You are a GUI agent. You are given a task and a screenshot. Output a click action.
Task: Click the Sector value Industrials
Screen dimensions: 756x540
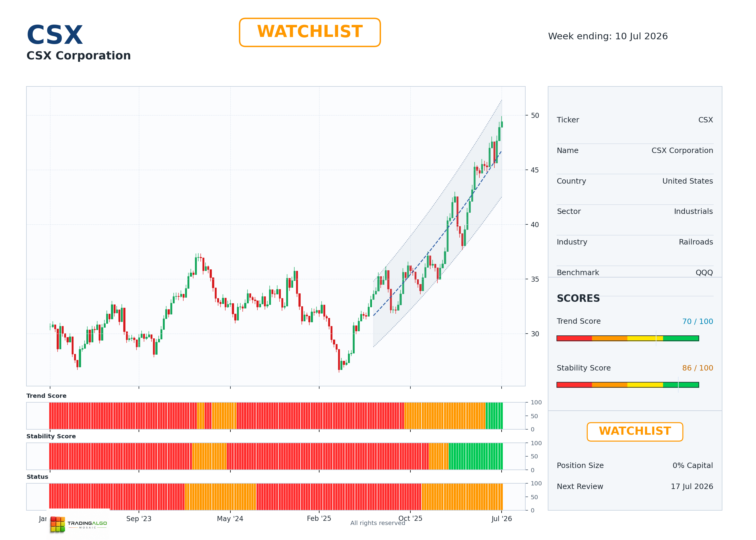[693, 211]
